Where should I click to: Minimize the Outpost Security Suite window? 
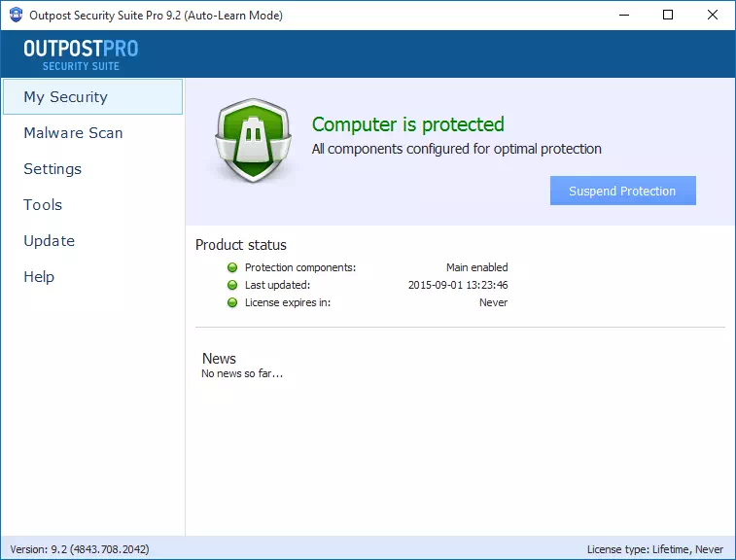pos(624,15)
